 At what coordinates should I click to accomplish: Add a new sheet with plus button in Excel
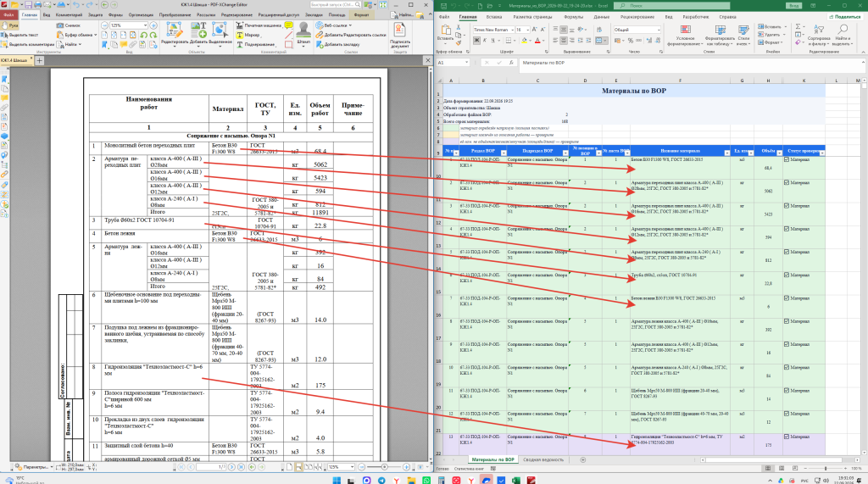click(582, 459)
